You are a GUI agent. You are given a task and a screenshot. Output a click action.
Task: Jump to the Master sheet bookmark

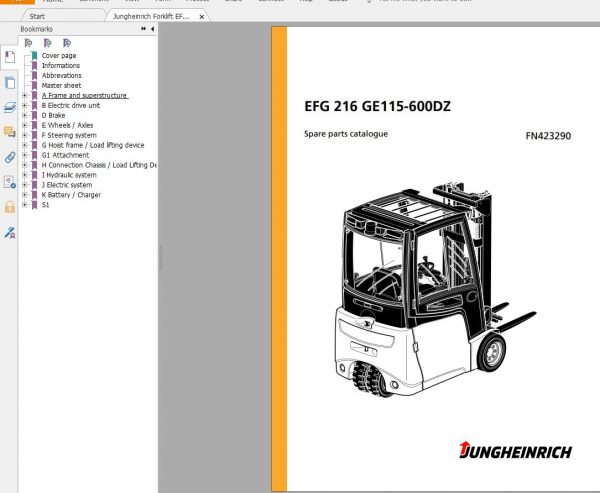[x=61, y=85]
